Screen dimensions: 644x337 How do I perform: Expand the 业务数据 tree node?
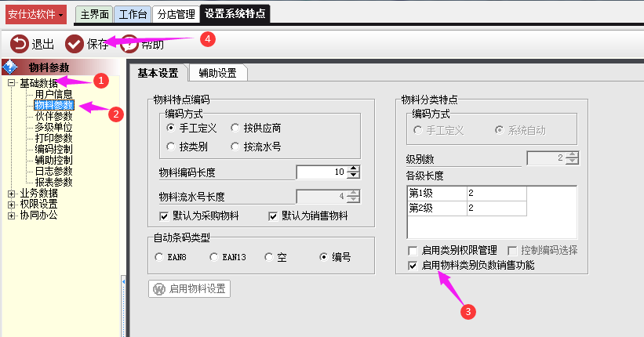point(12,194)
